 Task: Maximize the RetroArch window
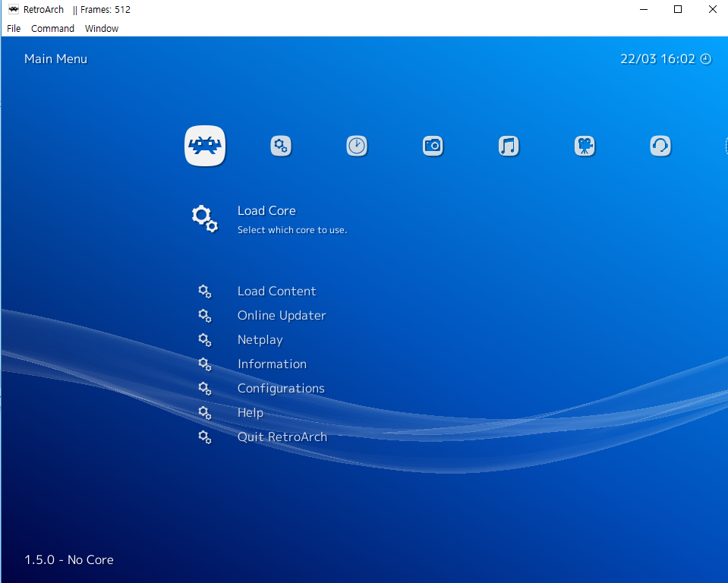[x=678, y=9]
